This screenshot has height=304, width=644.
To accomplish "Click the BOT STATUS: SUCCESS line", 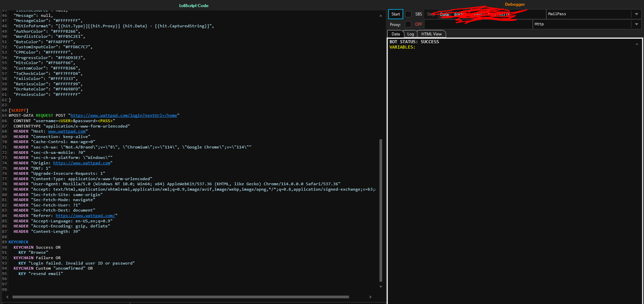I will [414, 42].
